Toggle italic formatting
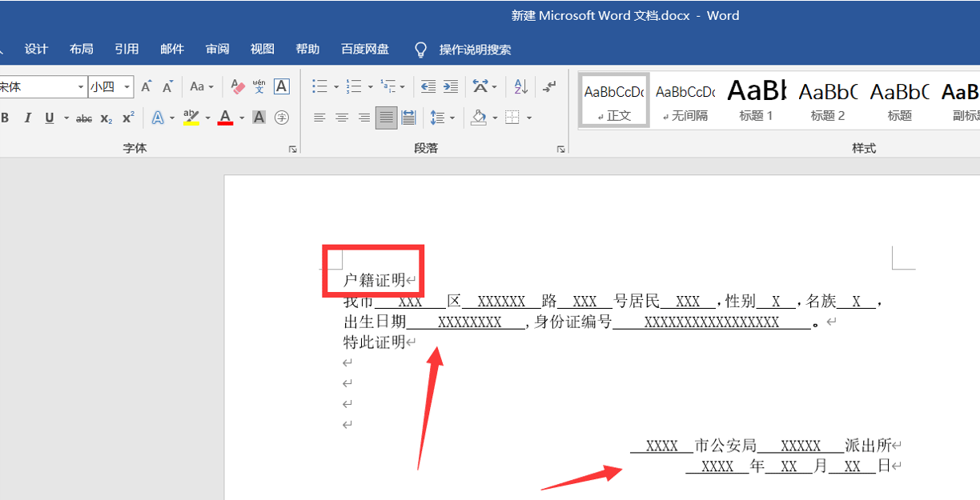The width and height of the screenshot is (980, 500). [x=27, y=118]
